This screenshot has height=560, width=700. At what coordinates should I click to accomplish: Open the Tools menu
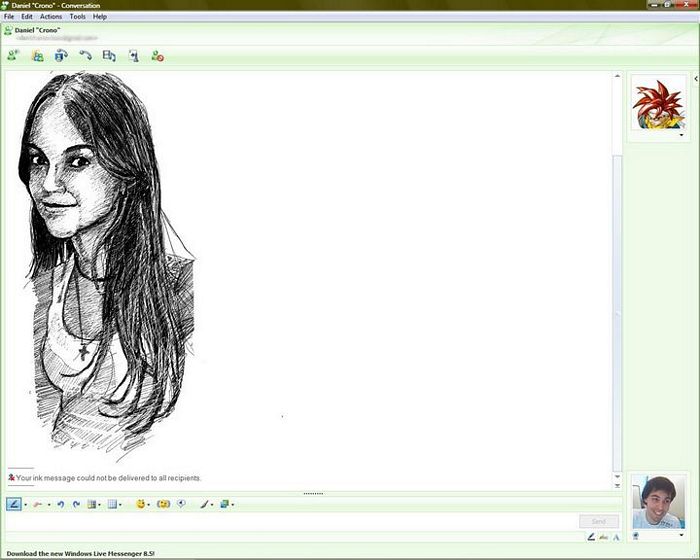[x=77, y=17]
